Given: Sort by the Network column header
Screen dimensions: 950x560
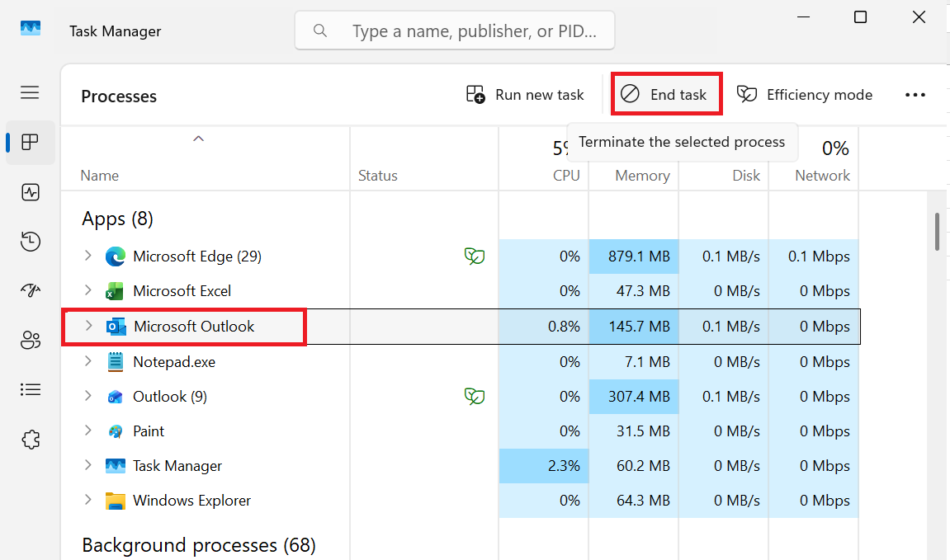Looking at the screenshot, I should [x=822, y=176].
